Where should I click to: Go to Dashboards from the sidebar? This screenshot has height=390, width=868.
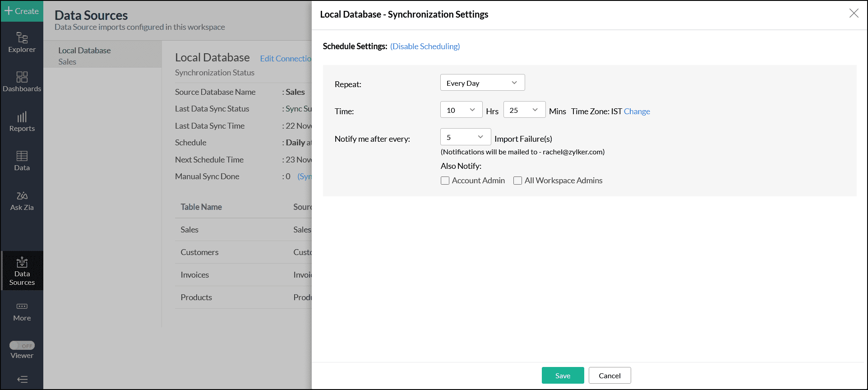[x=22, y=82]
